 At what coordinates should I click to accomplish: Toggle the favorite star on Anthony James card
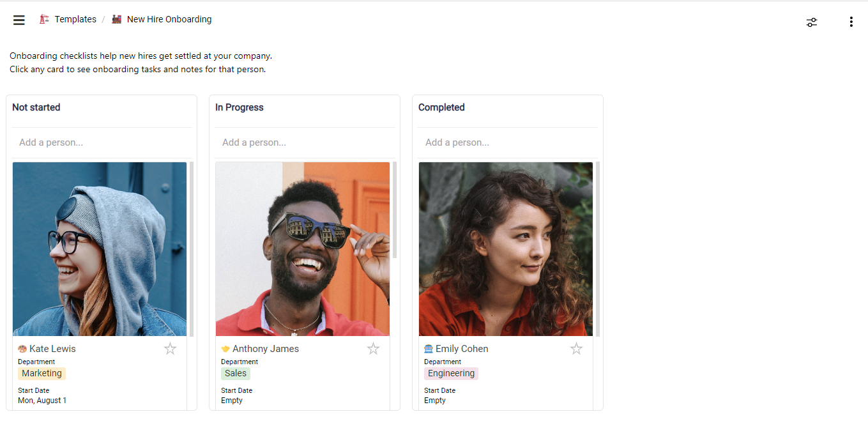click(373, 348)
